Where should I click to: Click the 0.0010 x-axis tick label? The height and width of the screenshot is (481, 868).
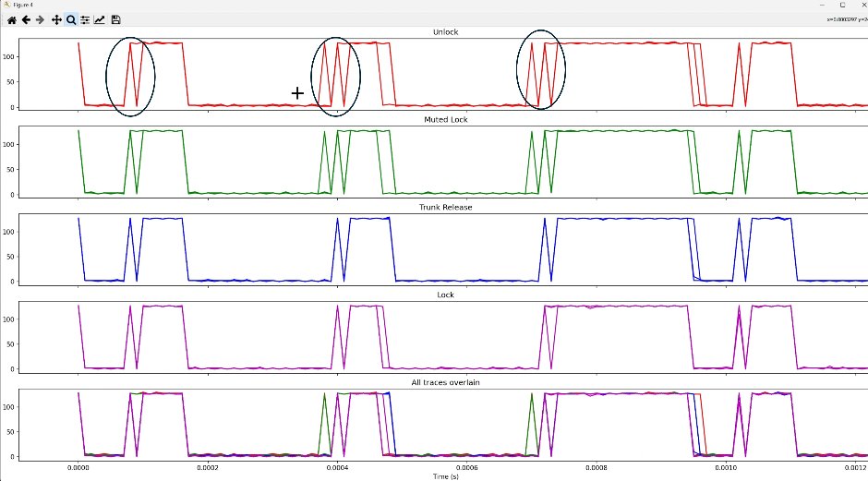pyautogui.click(x=726, y=468)
